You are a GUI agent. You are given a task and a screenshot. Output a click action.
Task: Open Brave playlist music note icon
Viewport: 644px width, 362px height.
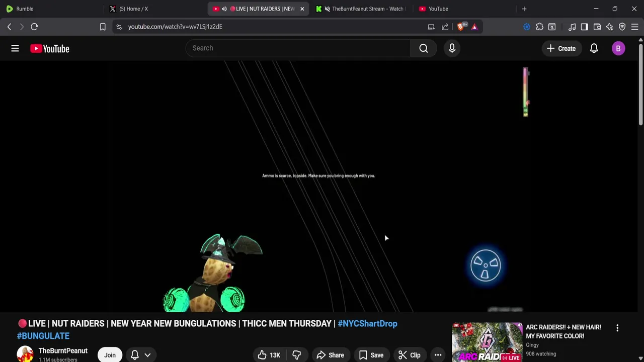coord(572,27)
